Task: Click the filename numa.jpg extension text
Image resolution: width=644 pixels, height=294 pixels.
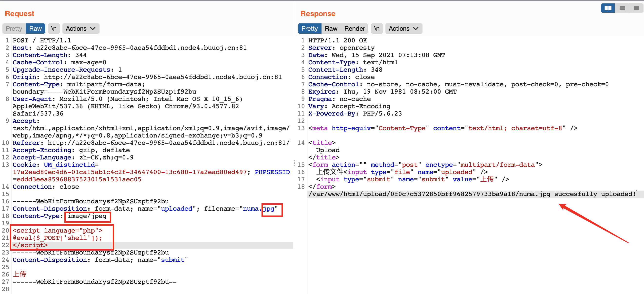Action: pyautogui.click(x=269, y=209)
